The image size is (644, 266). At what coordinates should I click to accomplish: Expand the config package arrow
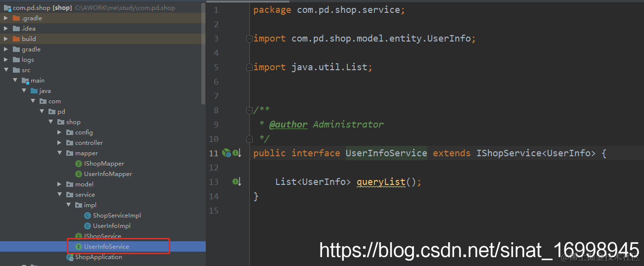click(59, 133)
